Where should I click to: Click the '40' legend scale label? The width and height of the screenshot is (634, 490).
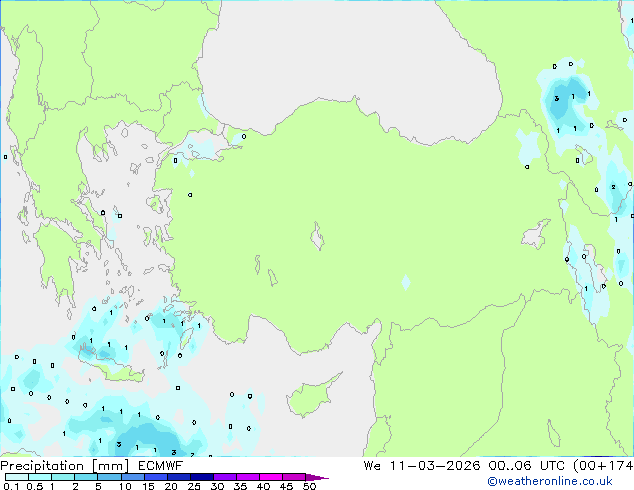[263, 486]
